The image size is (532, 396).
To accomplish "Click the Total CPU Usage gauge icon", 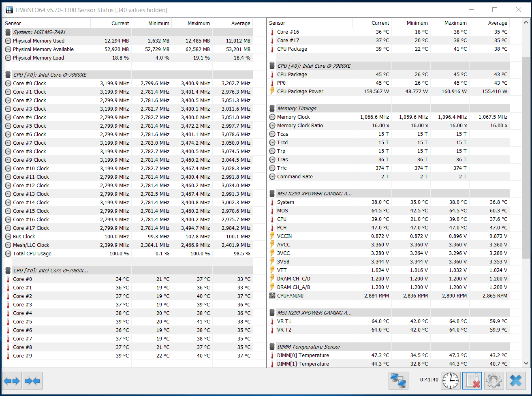I will point(8,253).
